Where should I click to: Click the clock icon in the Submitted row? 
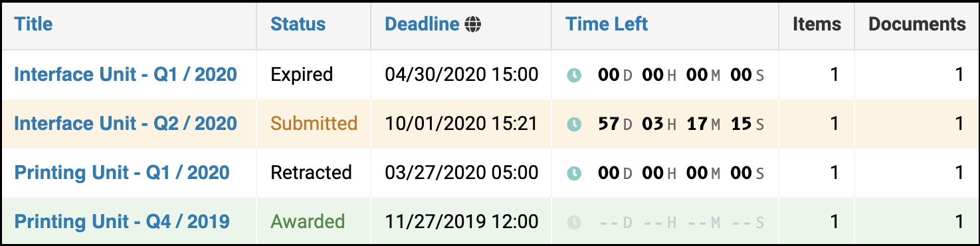pos(574,124)
